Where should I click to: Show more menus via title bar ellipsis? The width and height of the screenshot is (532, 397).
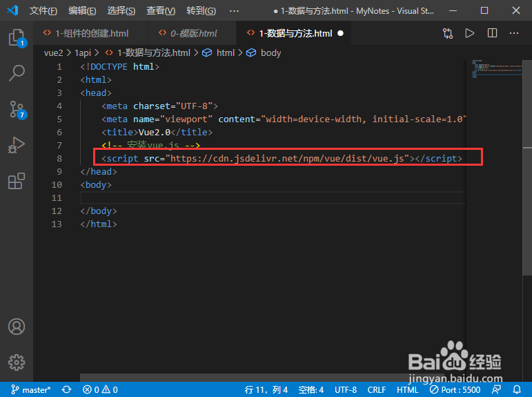(x=234, y=11)
